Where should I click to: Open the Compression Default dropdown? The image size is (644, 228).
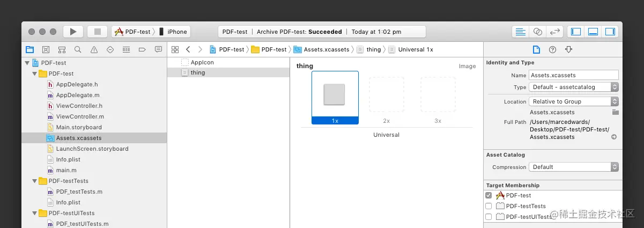click(x=574, y=167)
